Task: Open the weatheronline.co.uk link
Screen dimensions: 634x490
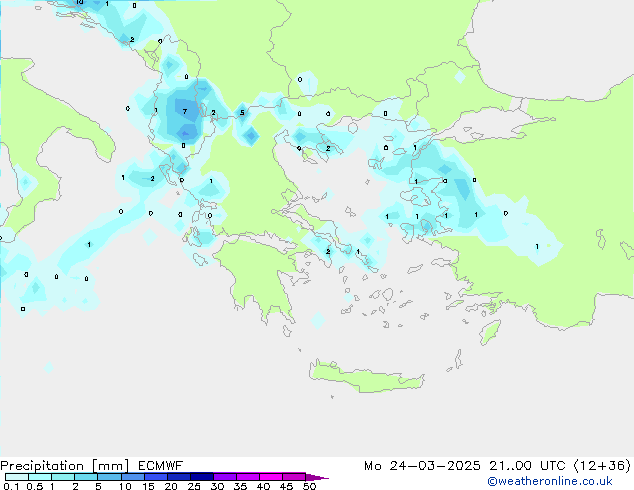Action: click(x=549, y=481)
